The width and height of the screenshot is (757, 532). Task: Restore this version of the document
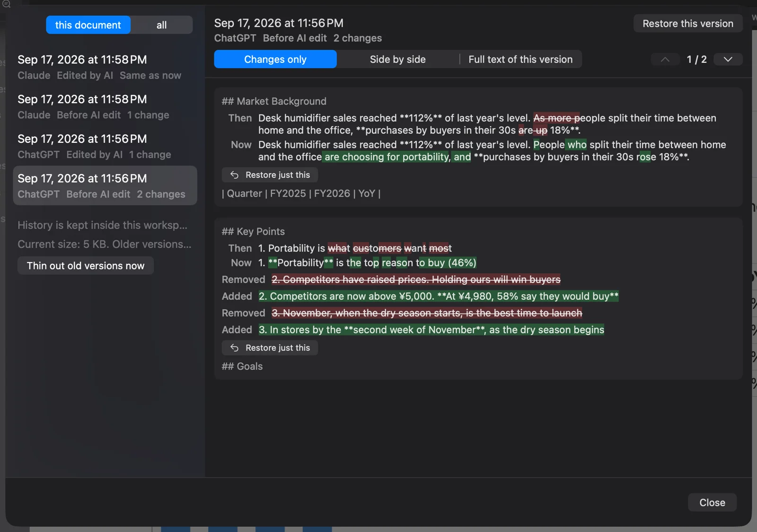coord(688,24)
